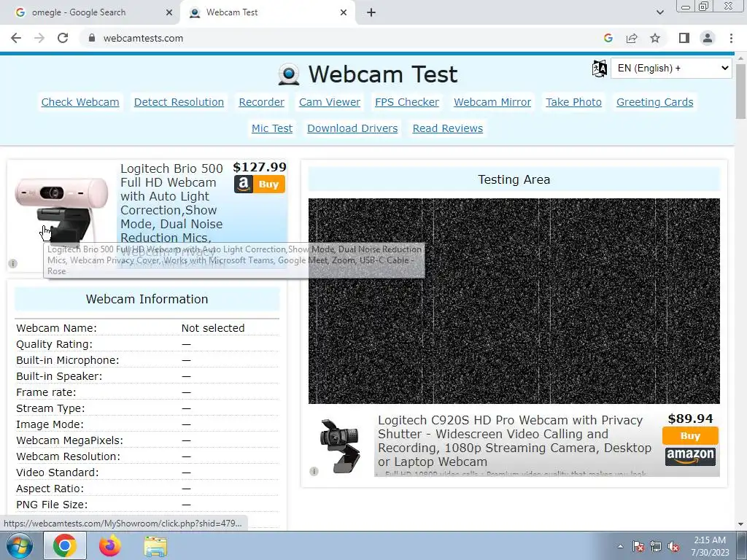Click info icon on Brio 500 ad
Screen dimensions: 747x560
tap(13, 263)
